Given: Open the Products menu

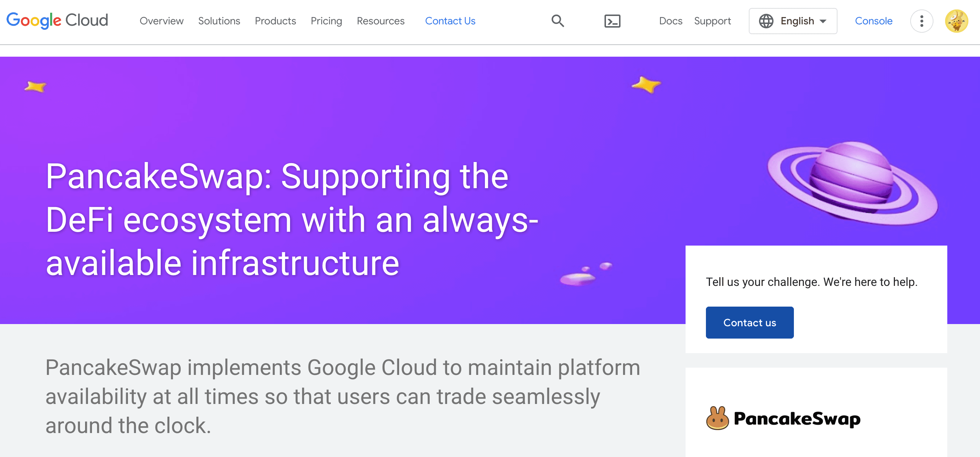Looking at the screenshot, I should coord(275,21).
